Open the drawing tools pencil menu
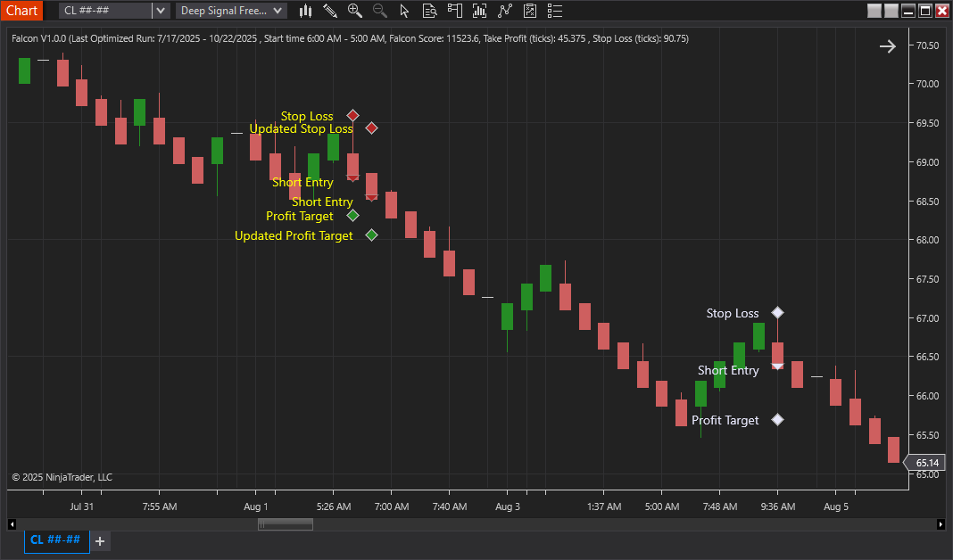The height and width of the screenshot is (560, 953). pyautogui.click(x=330, y=11)
